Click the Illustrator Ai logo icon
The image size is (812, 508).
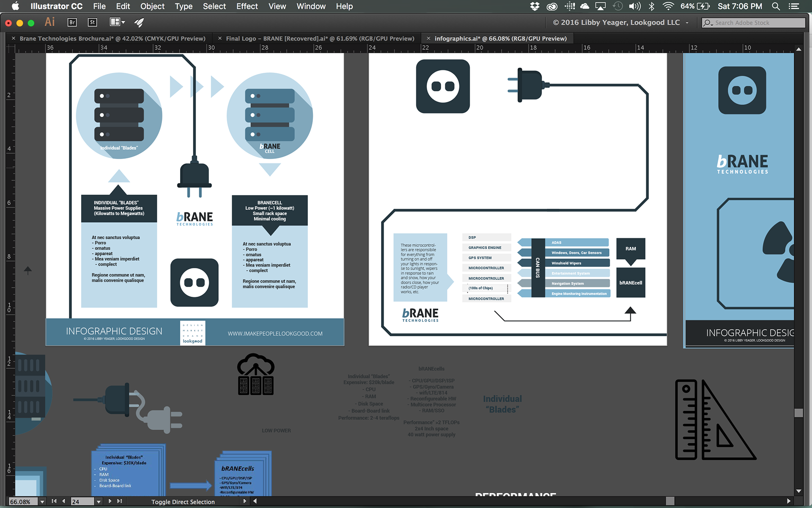[x=50, y=22]
